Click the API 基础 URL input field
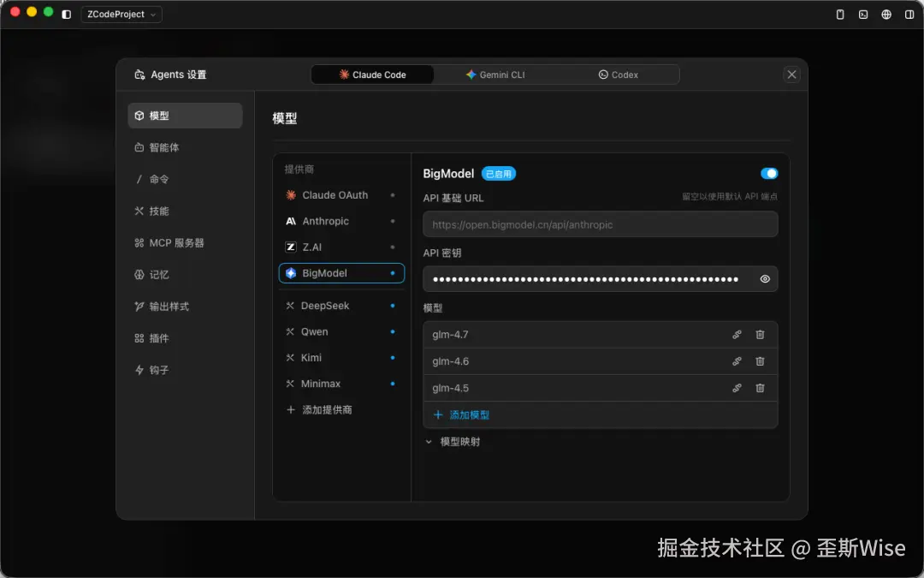Screen dimensions: 924x578 point(600,224)
